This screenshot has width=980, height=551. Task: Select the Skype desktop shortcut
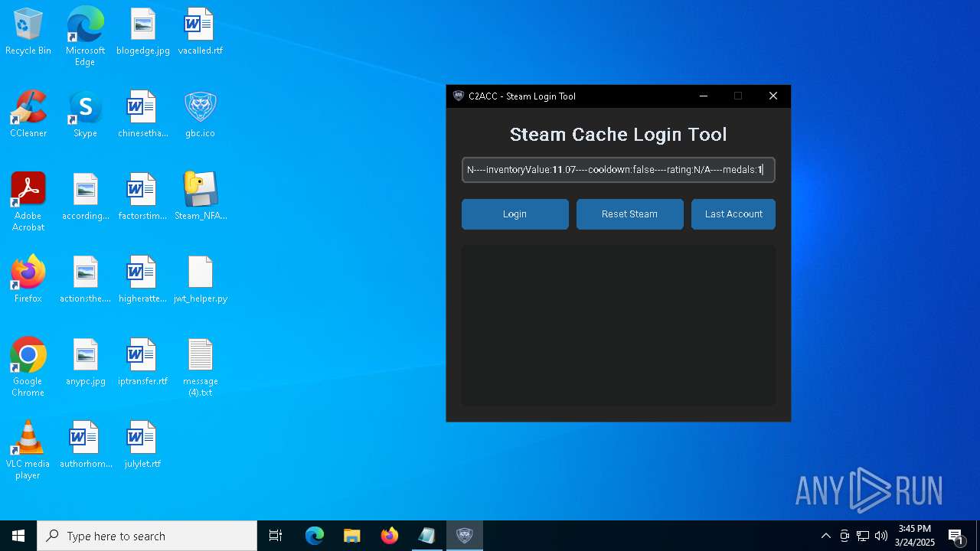[85, 115]
